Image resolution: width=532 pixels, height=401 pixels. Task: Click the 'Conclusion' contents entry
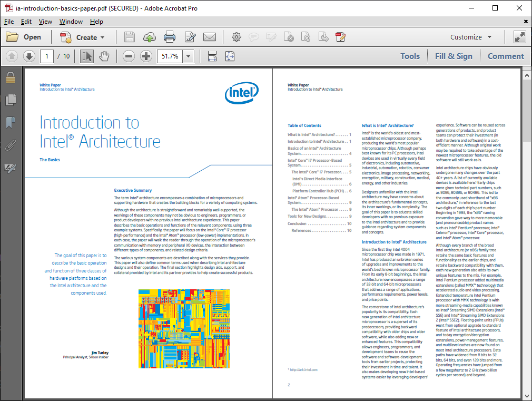[319, 223]
